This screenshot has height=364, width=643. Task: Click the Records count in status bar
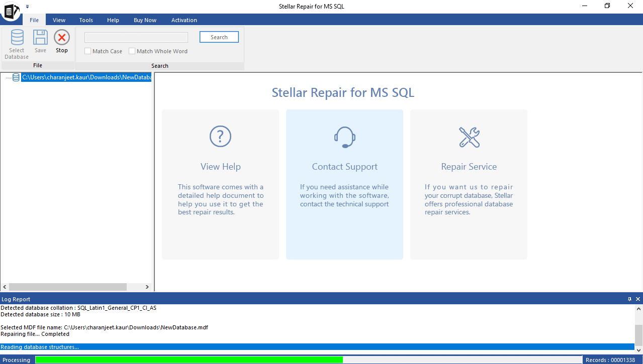coord(610,359)
